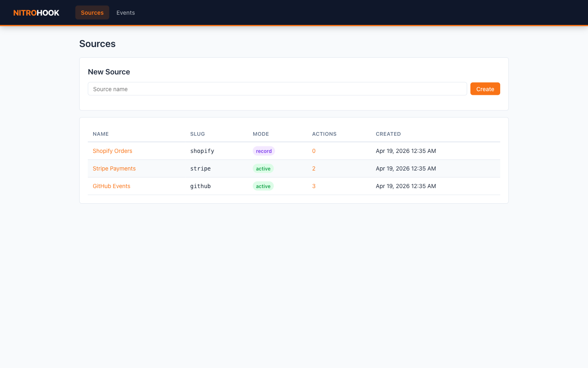Click the active badge in GitHub row
588x368 pixels.
(x=263, y=186)
